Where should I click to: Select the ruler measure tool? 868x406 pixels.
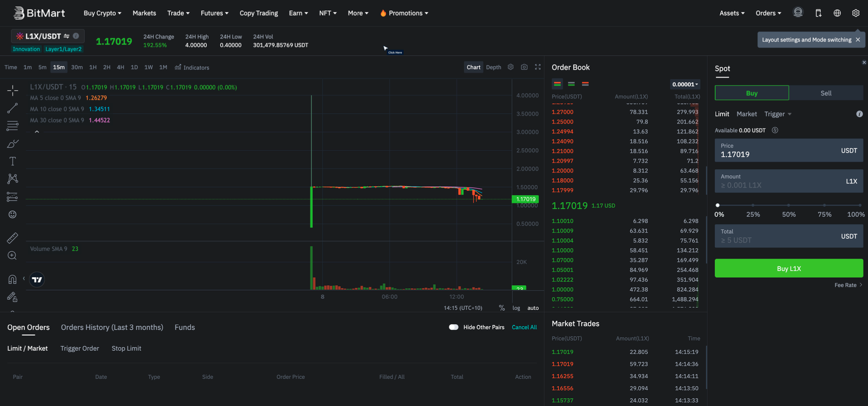click(x=12, y=238)
